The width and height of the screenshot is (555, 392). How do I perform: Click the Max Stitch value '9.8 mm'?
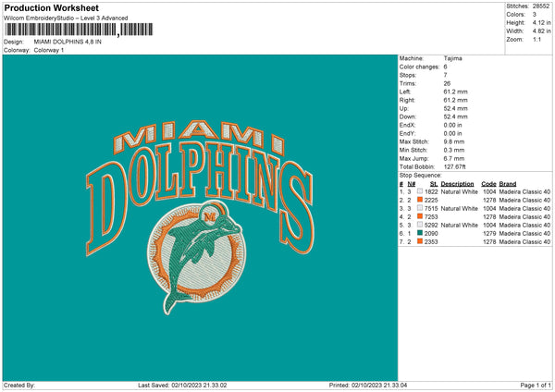(454, 141)
